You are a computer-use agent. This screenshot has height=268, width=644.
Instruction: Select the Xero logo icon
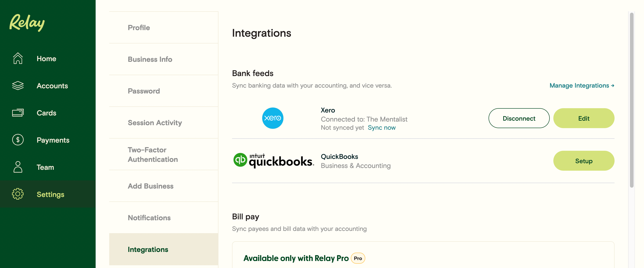tap(273, 118)
